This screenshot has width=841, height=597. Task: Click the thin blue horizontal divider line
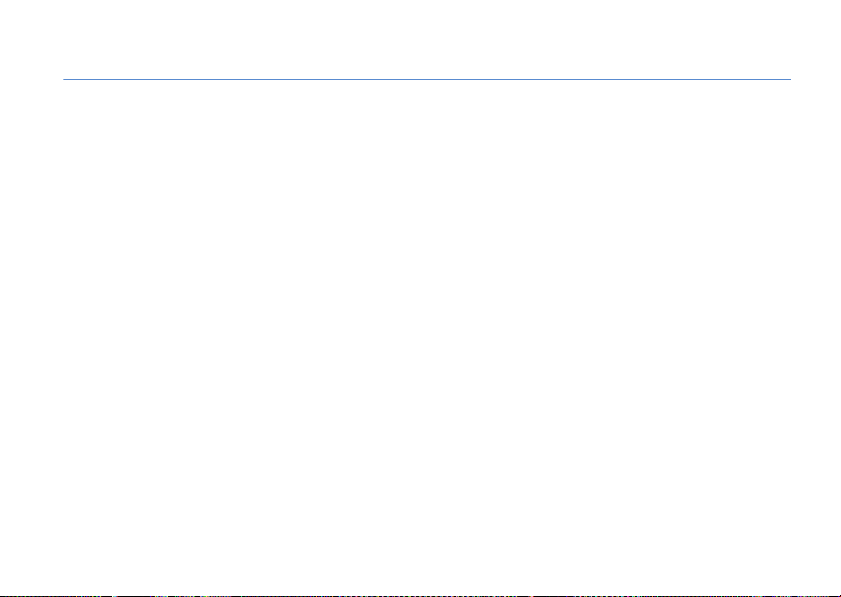point(426,80)
